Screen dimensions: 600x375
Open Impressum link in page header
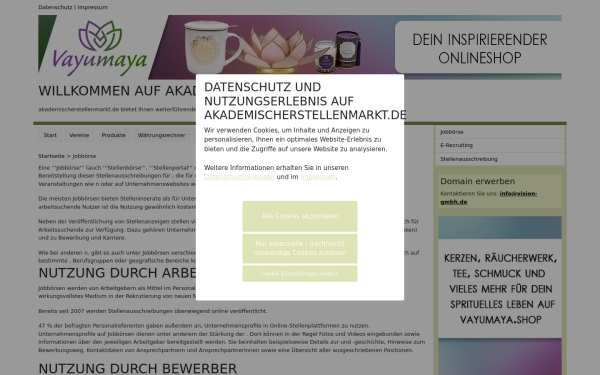click(93, 7)
